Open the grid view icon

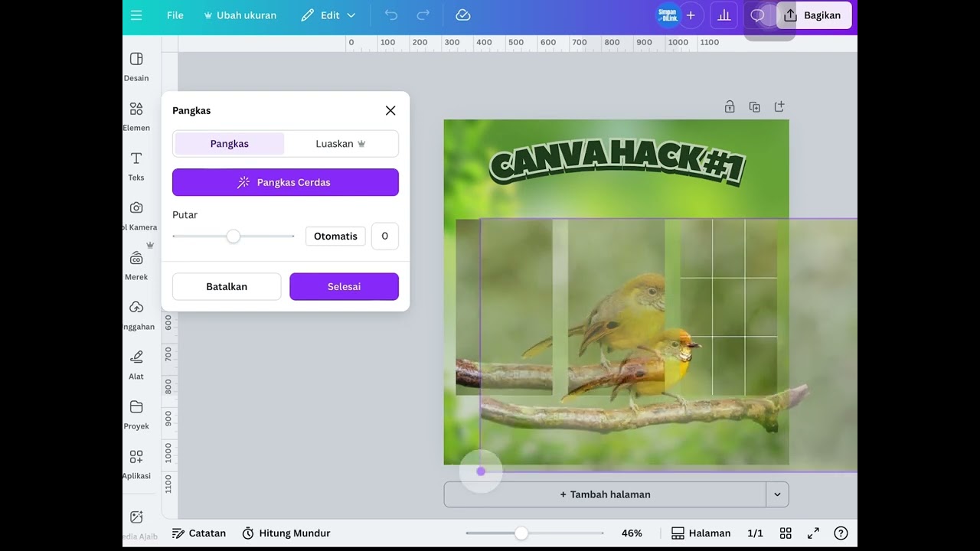click(786, 533)
